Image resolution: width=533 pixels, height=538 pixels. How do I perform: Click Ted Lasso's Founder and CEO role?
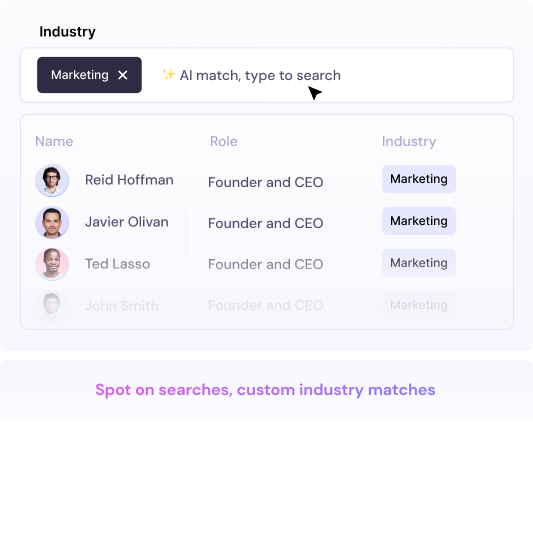[x=266, y=264]
